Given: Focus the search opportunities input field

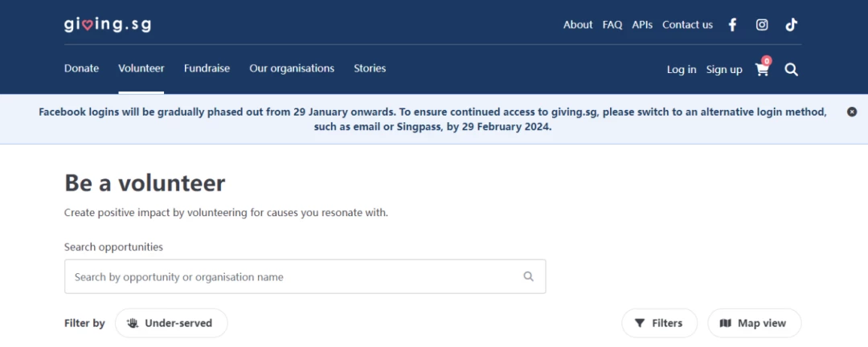Looking at the screenshot, I should pyautogui.click(x=305, y=276).
